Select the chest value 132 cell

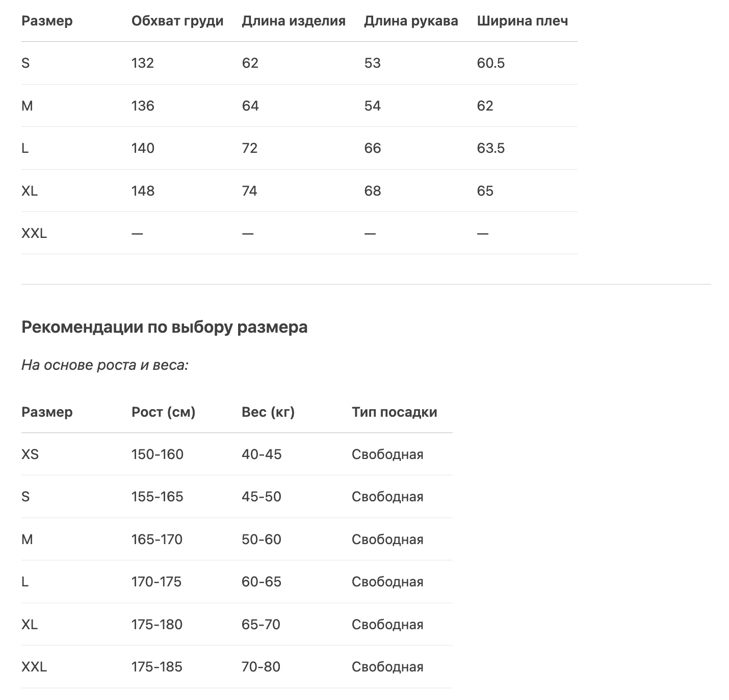[142, 63]
